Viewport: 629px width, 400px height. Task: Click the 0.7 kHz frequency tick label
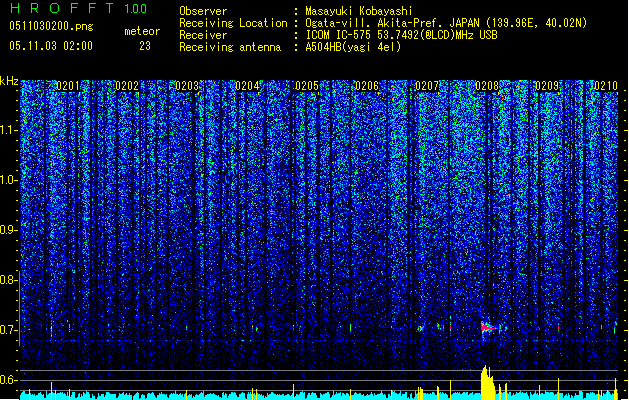click(x=9, y=330)
